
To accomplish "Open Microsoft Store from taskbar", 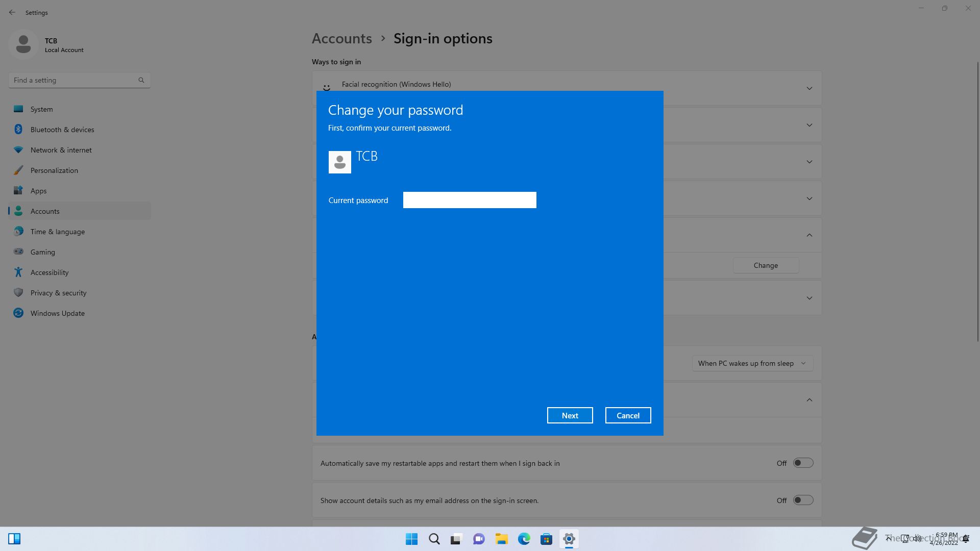I will coord(547,539).
